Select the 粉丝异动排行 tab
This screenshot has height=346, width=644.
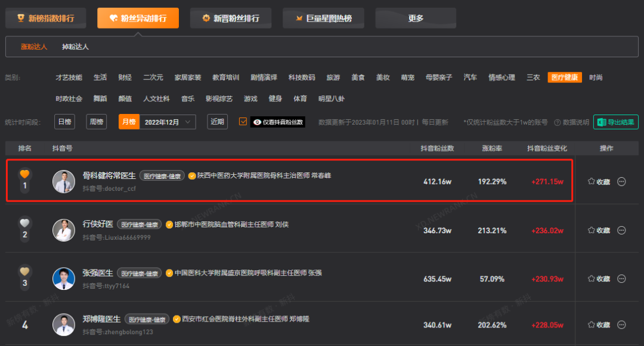[x=138, y=18]
